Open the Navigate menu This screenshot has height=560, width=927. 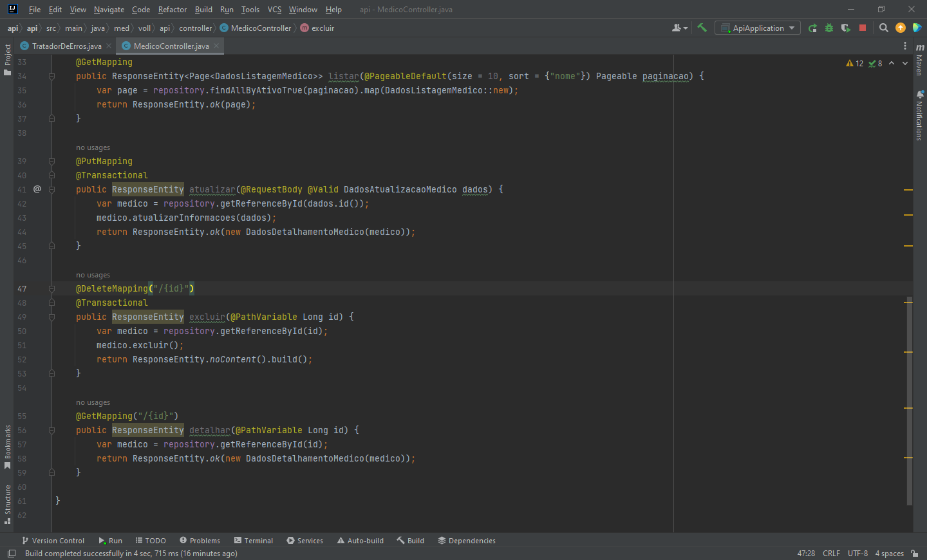point(109,10)
